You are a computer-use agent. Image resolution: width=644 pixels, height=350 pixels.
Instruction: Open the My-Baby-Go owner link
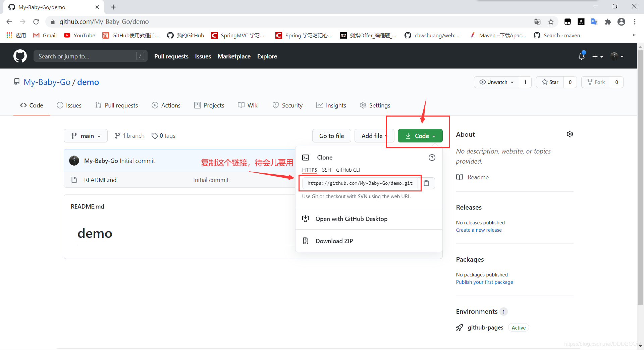pos(47,82)
